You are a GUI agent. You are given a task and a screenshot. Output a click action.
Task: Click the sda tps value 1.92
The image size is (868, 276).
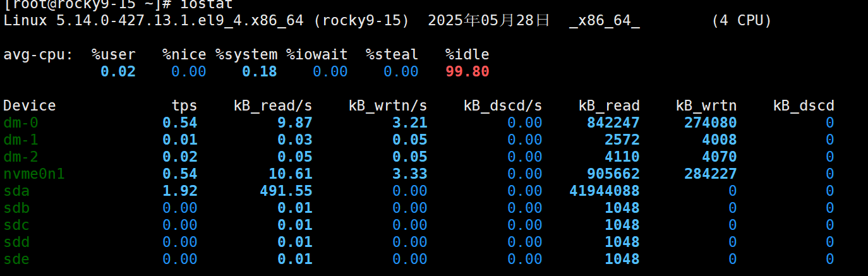(180, 191)
